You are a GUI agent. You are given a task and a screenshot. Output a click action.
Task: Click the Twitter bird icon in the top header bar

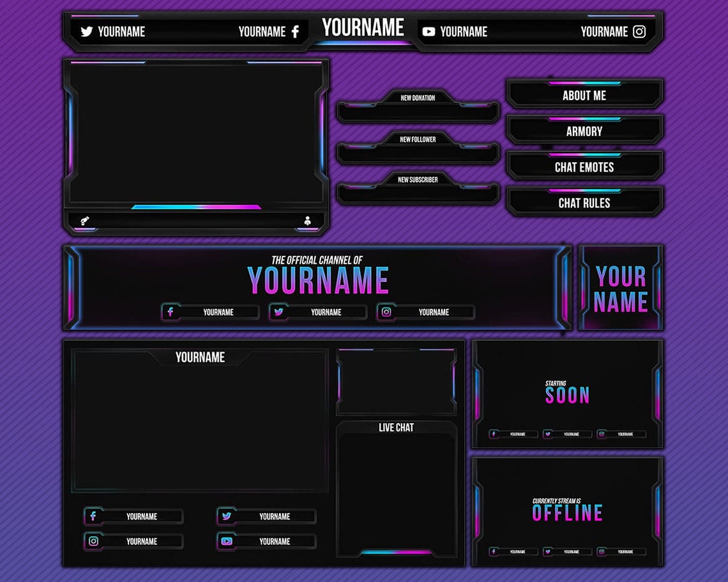tap(87, 31)
